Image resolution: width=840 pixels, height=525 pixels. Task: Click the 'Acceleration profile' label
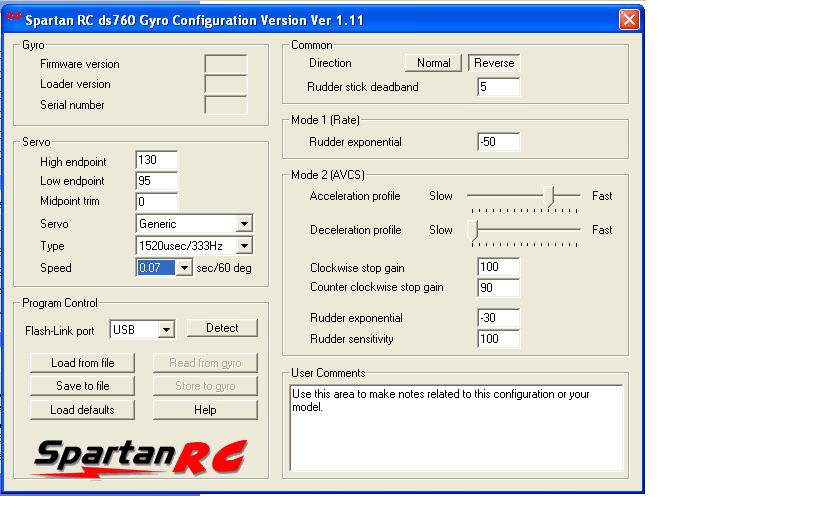pyautogui.click(x=355, y=196)
